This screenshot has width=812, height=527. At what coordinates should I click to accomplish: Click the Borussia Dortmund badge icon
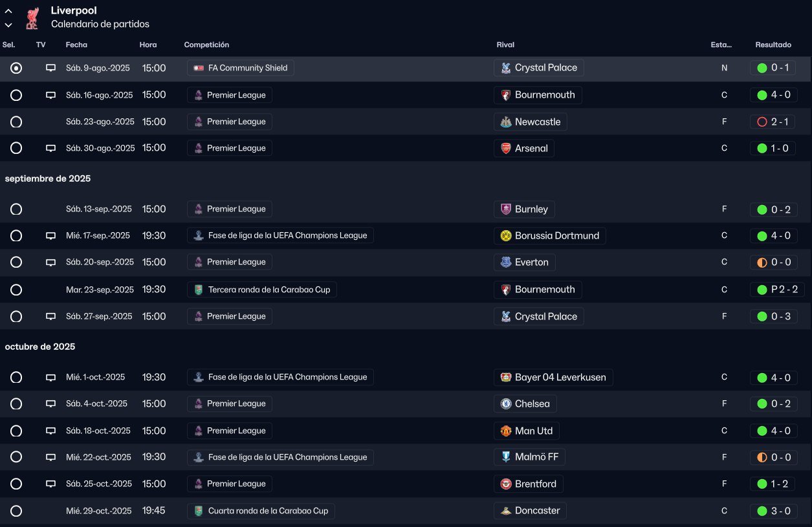pos(505,236)
